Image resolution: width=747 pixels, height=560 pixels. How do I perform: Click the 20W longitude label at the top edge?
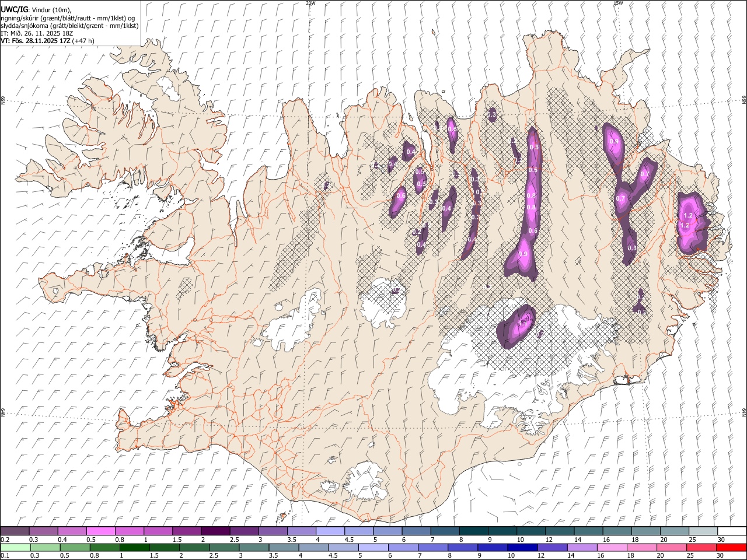click(310, 3)
